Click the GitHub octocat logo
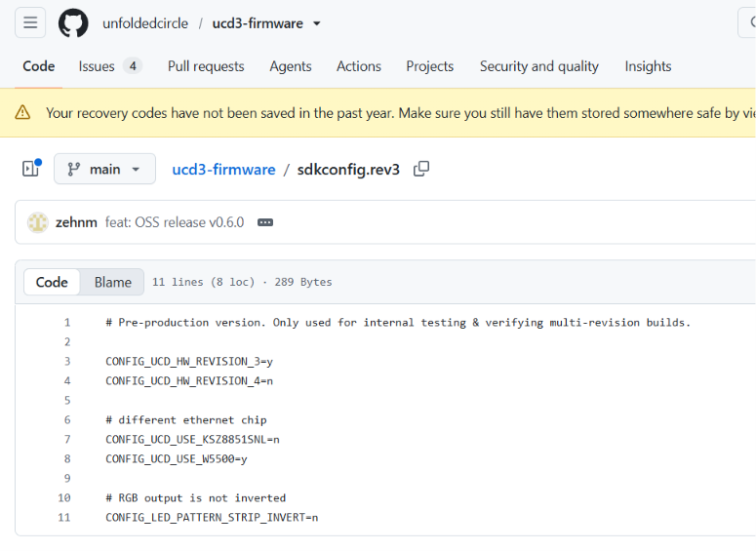756x551 pixels. (73, 22)
